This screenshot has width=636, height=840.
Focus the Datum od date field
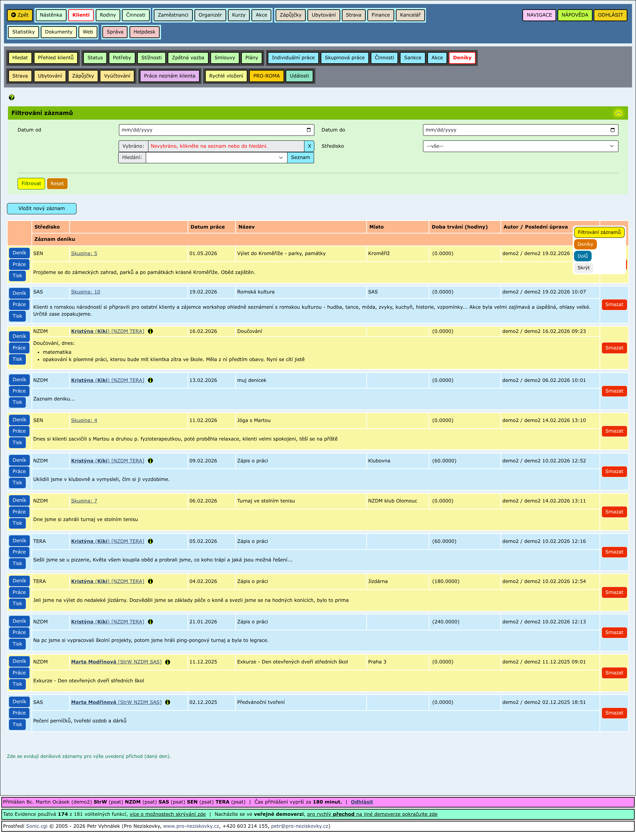(x=216, y=130)
